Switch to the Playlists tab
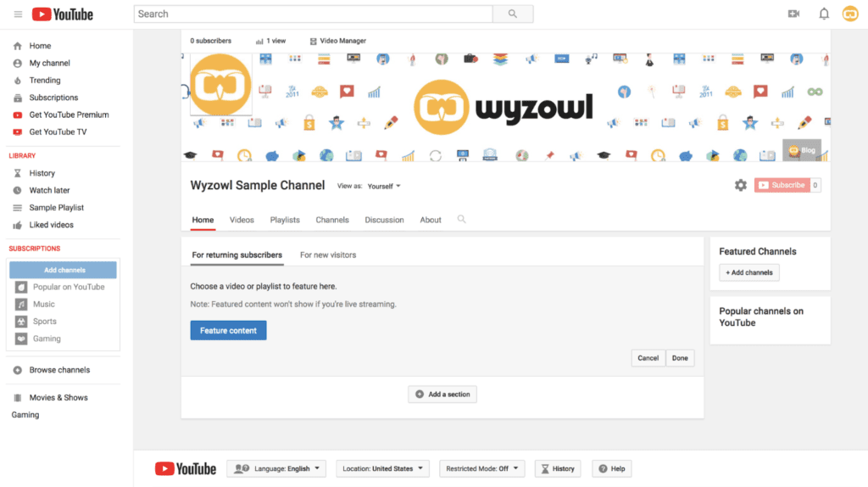This screenshot has width=868, height=487. (285, 220)
